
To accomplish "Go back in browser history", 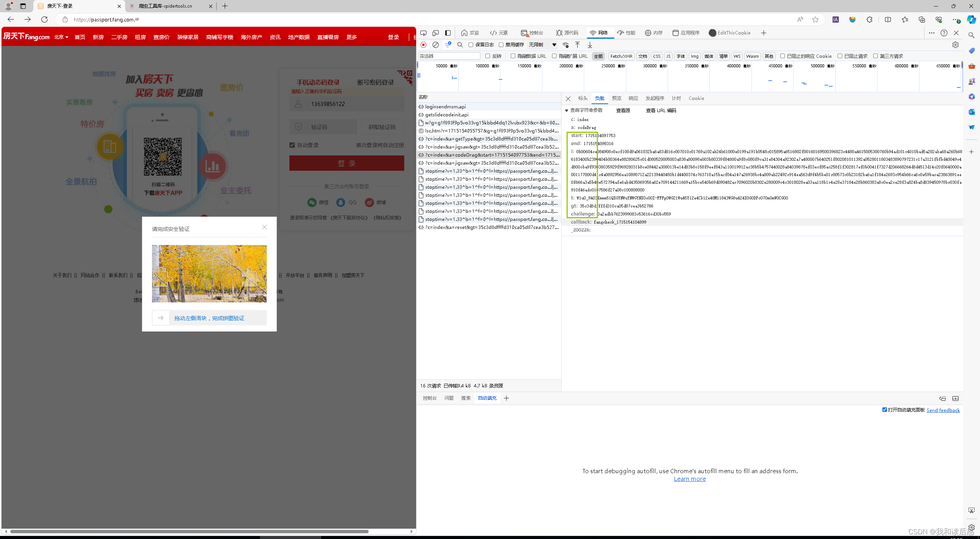I will tap(11, 20).
